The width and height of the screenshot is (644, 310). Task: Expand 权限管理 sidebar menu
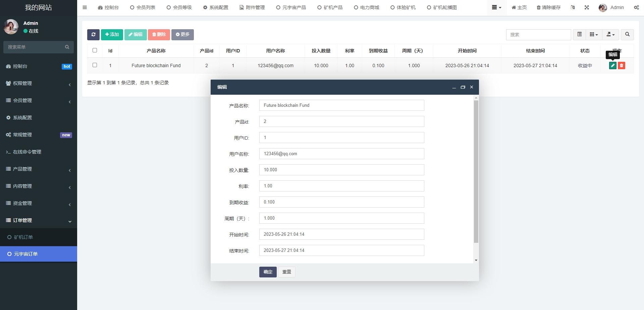coord(39,83)
